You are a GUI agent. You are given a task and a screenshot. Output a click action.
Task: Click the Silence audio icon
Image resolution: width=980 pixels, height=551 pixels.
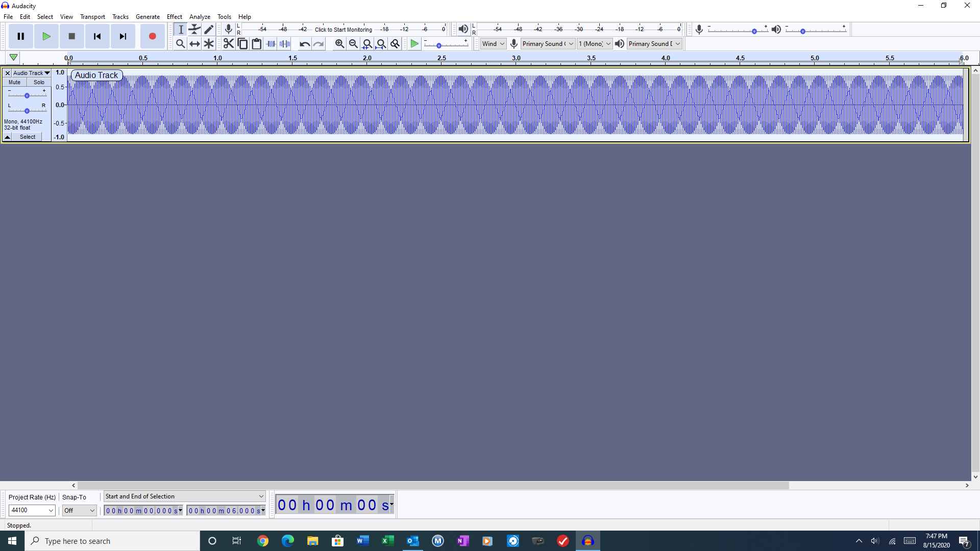tap(285, 44)
